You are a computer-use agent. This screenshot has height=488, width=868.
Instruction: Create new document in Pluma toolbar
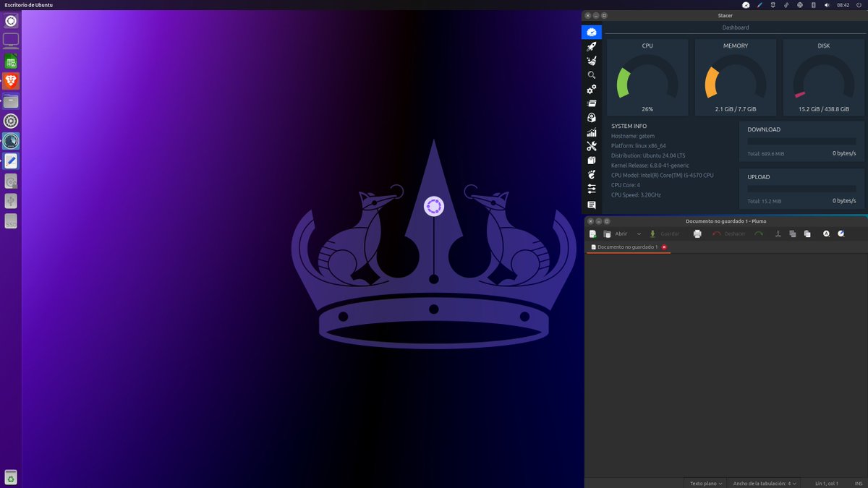[x=593, y=234]
